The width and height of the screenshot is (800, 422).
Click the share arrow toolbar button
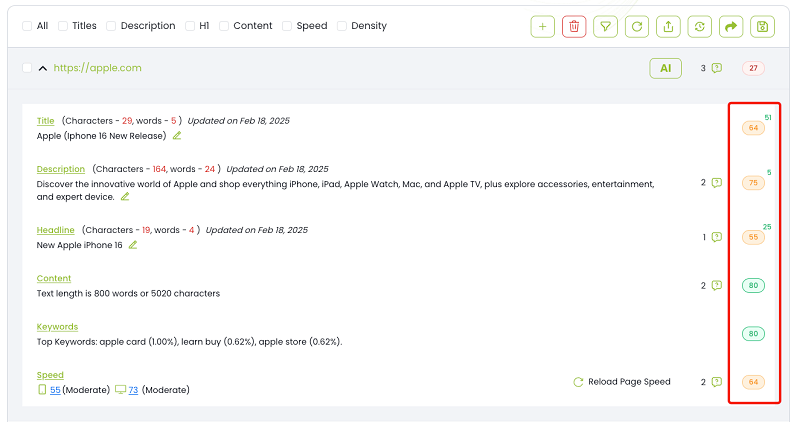click(x=731, y=27)
